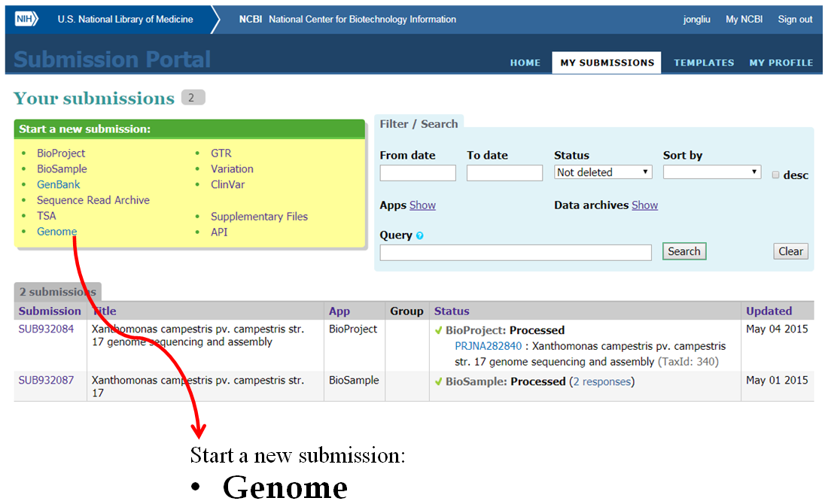Open My NCBI

coord(744,20)
